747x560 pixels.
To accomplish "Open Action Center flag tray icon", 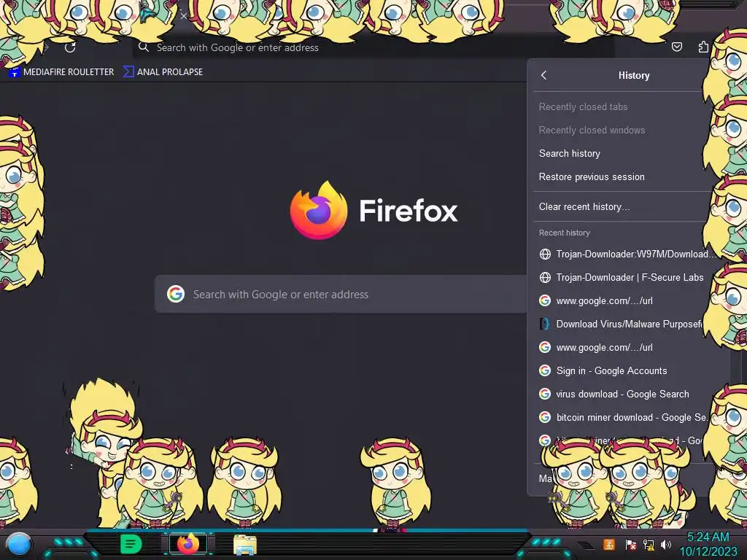I will tap(631, 544).
